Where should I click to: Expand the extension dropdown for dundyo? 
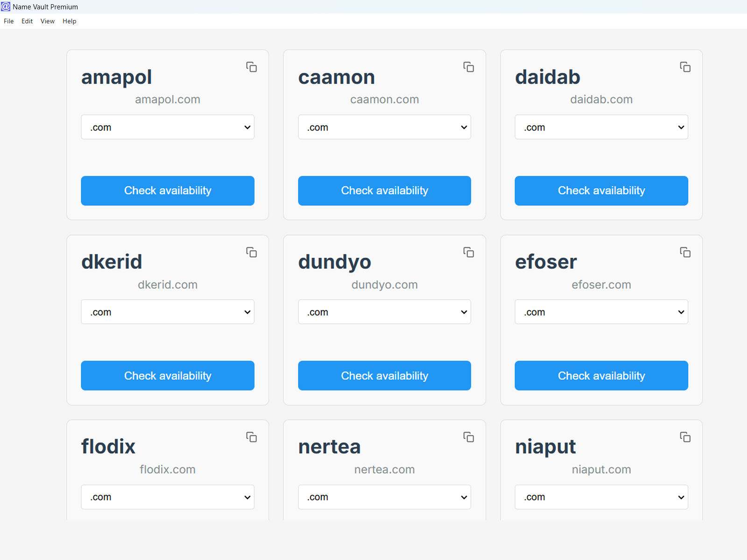(x=384, y=312)
